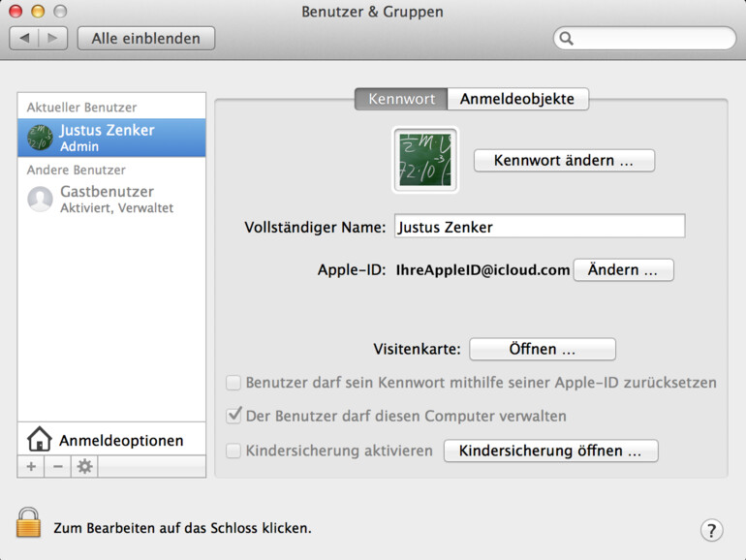Click the large chalkboard profile picture
Screen dimensions: 746x560
click(x=425, y=160)
